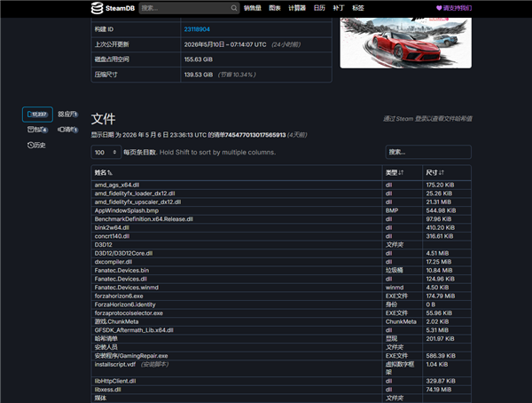This screenshot has width=532, height=403.
Task: Click the purple heart support icon
Action: point(439,8)
